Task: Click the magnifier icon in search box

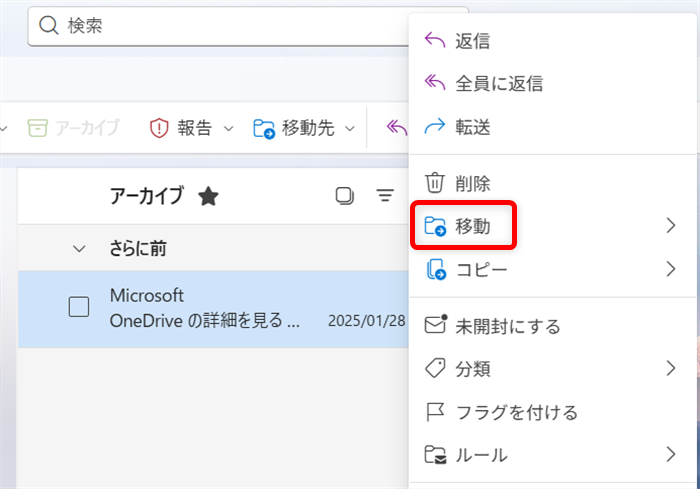Action: 49,26
